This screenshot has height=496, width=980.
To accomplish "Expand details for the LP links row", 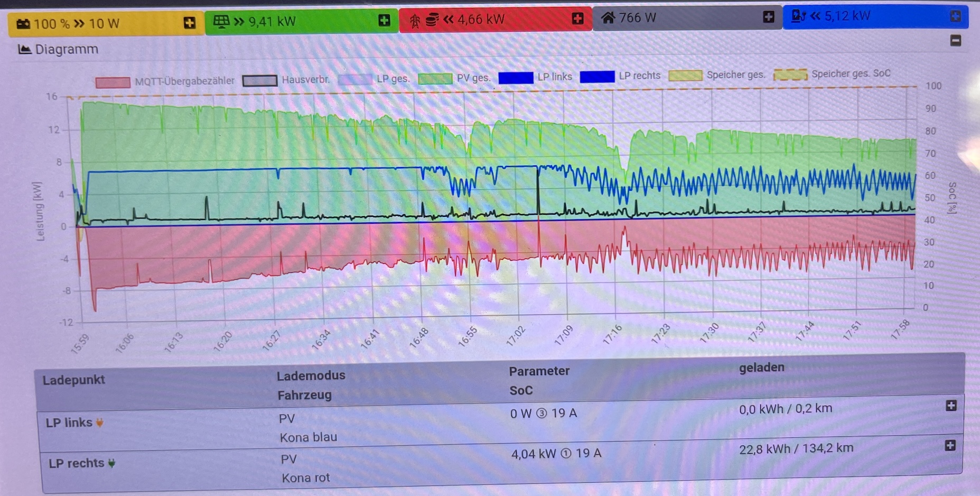I will pos(951,406).
